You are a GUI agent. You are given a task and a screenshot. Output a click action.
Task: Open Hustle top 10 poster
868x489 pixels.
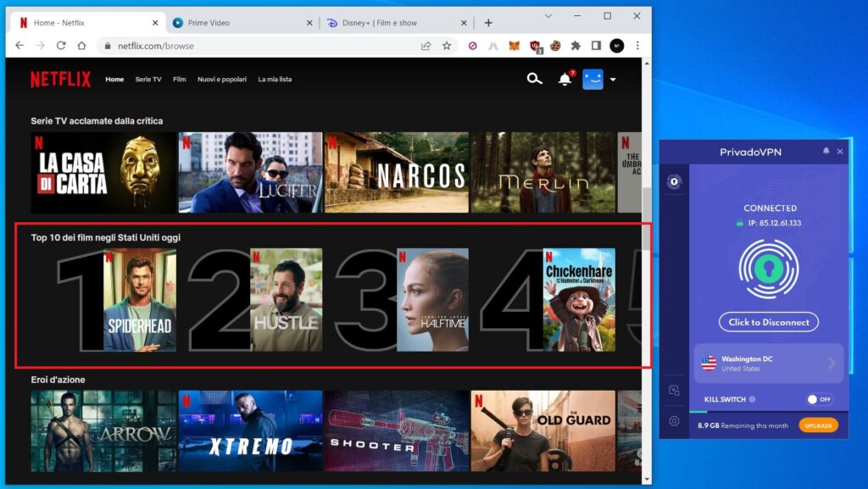coord(287,300)
